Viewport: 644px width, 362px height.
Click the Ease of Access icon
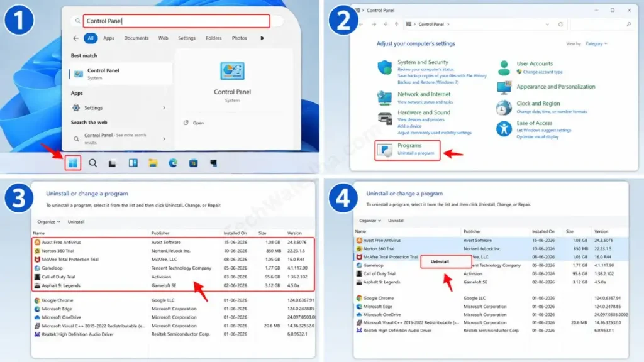point(504,129)
